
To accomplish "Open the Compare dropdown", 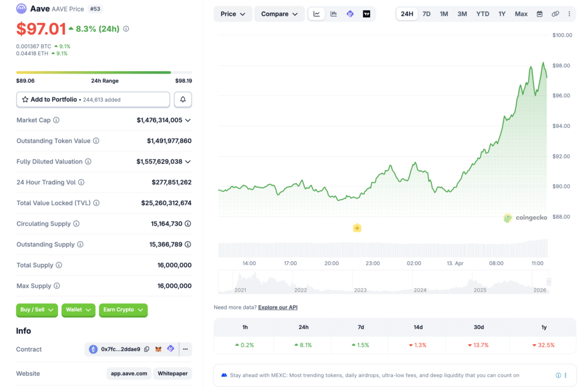I will (279, 13).
